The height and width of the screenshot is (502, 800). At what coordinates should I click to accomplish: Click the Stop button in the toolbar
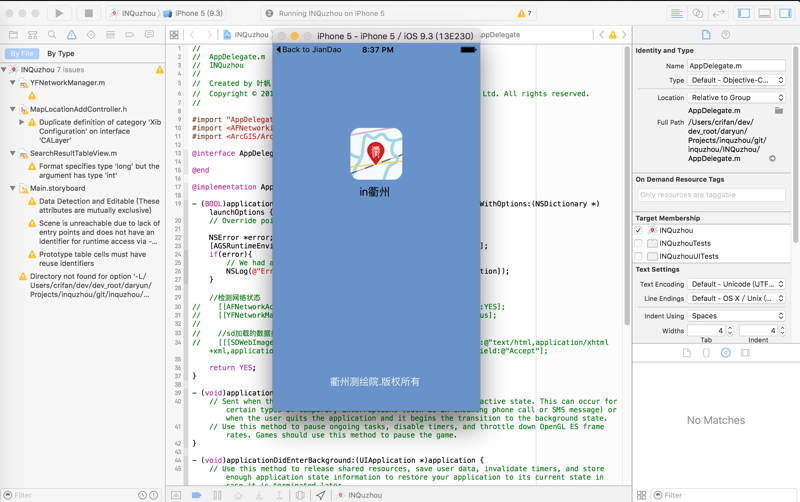coord(88,14)
